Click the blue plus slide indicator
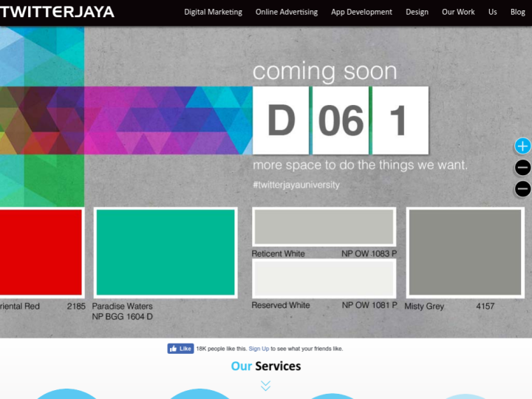 522,146
